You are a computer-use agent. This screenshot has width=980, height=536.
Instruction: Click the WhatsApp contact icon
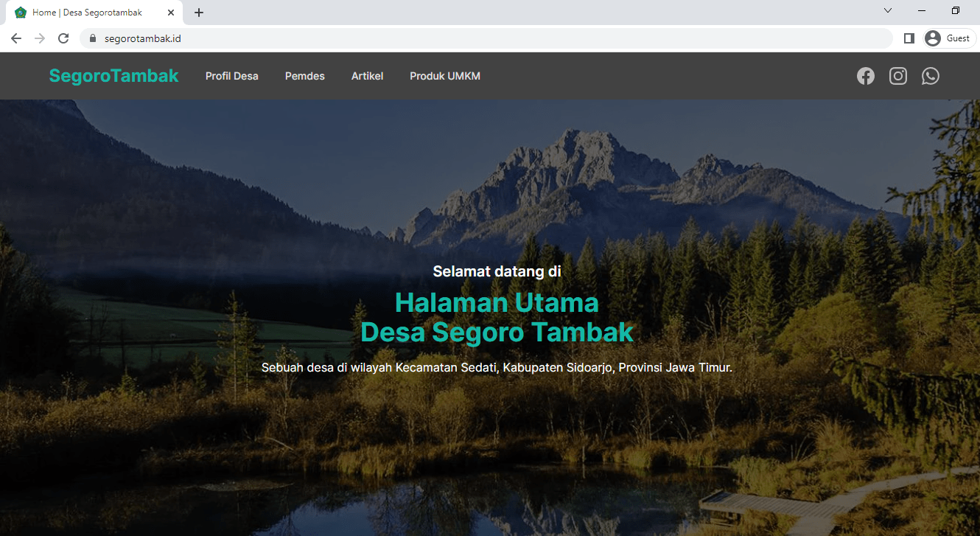tap(930, 76)
